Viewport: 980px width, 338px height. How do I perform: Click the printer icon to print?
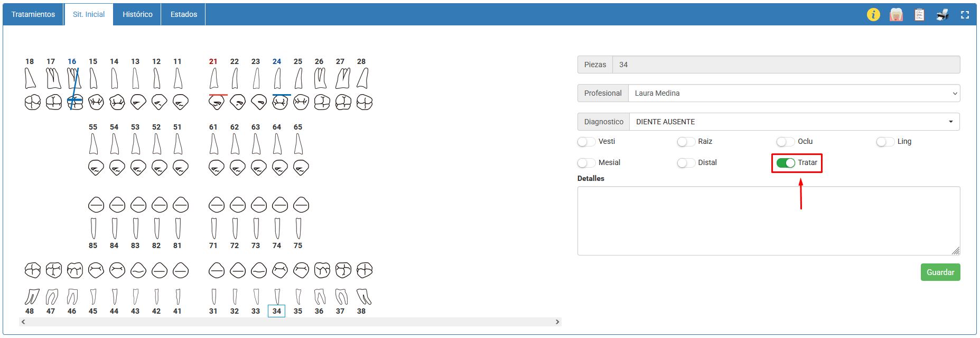click(942, 15)
